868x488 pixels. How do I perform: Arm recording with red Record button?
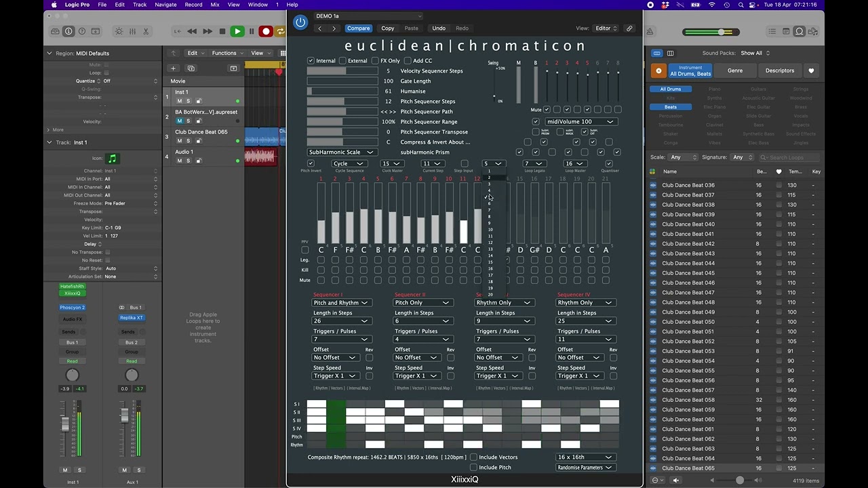[x=266, y=31]
